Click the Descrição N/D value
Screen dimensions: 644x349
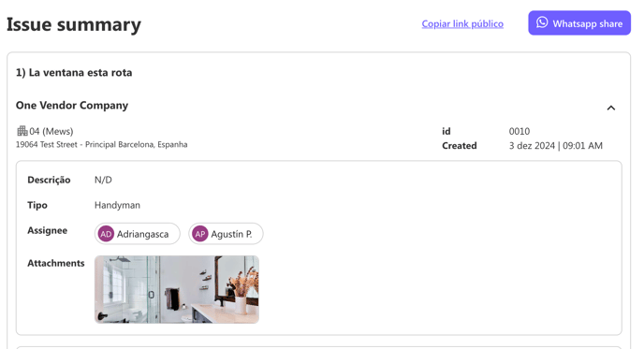103,180
